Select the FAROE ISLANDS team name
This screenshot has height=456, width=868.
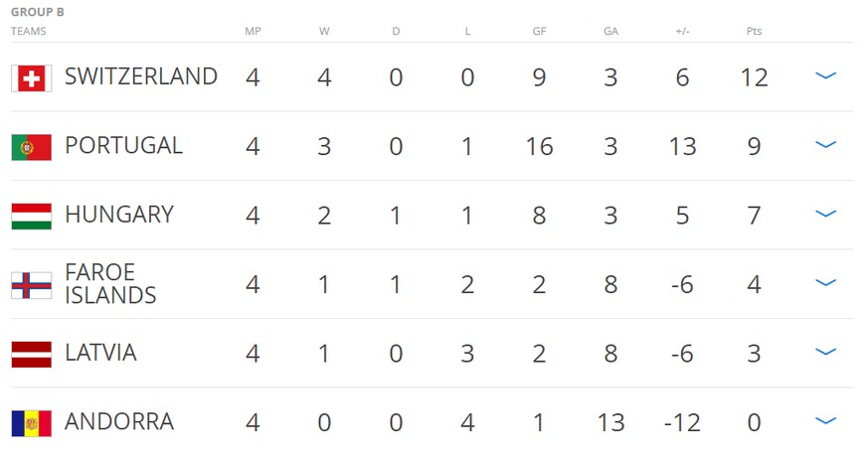110,284
